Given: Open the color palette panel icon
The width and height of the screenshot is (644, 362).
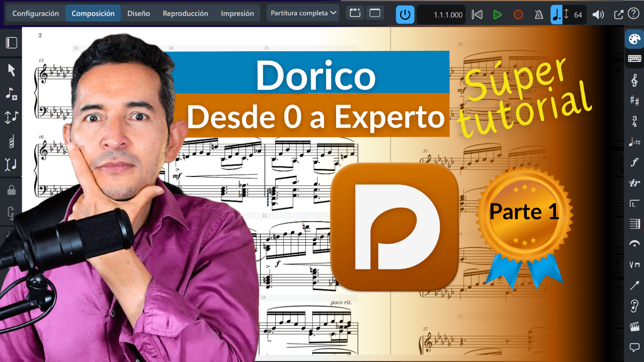Looking at the screenshot, I should point(634,39).
